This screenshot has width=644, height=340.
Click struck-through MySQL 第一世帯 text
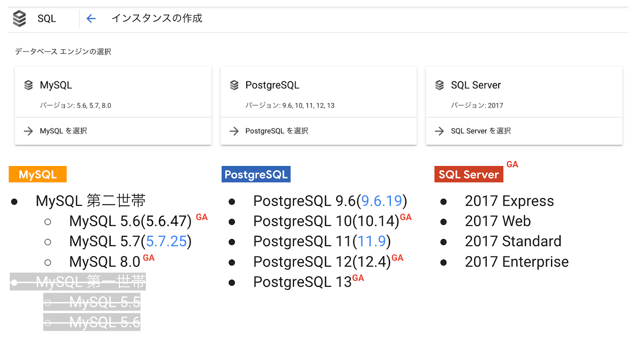(91, 282)
